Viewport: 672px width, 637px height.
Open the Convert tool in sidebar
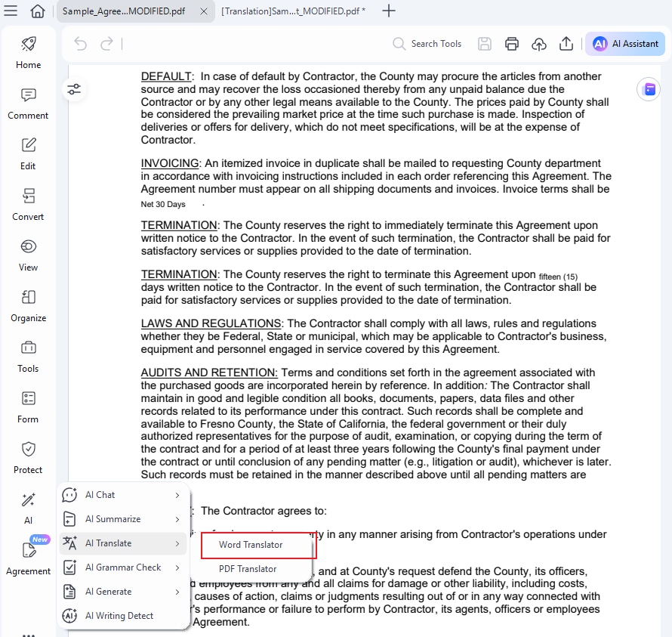tap(28, 205)
